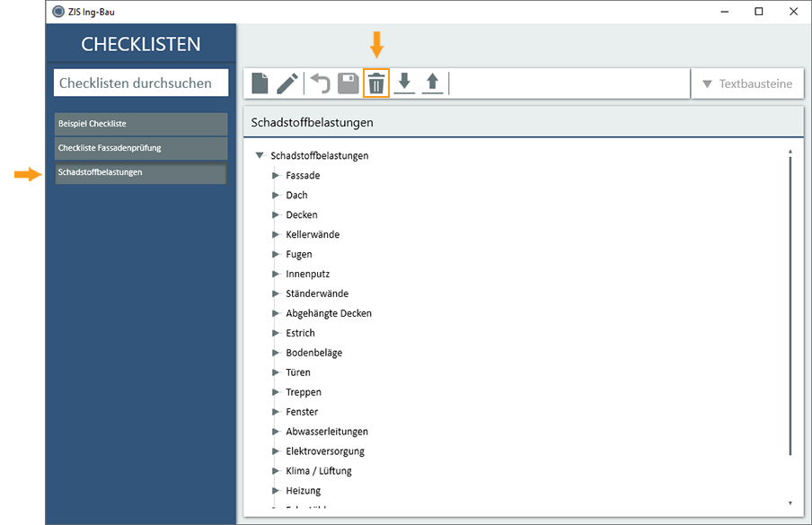Select the Klima / Lüftung item
The width and height of the screenshot is (812, 525).
318,471
